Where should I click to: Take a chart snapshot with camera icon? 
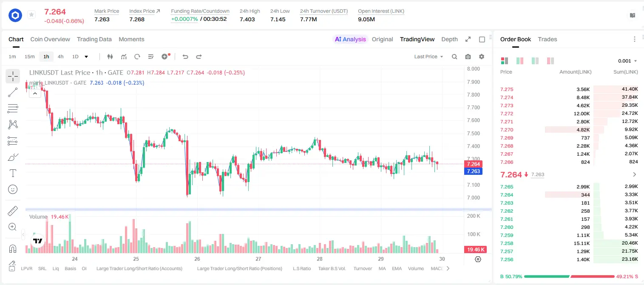(x=468, y=57)
